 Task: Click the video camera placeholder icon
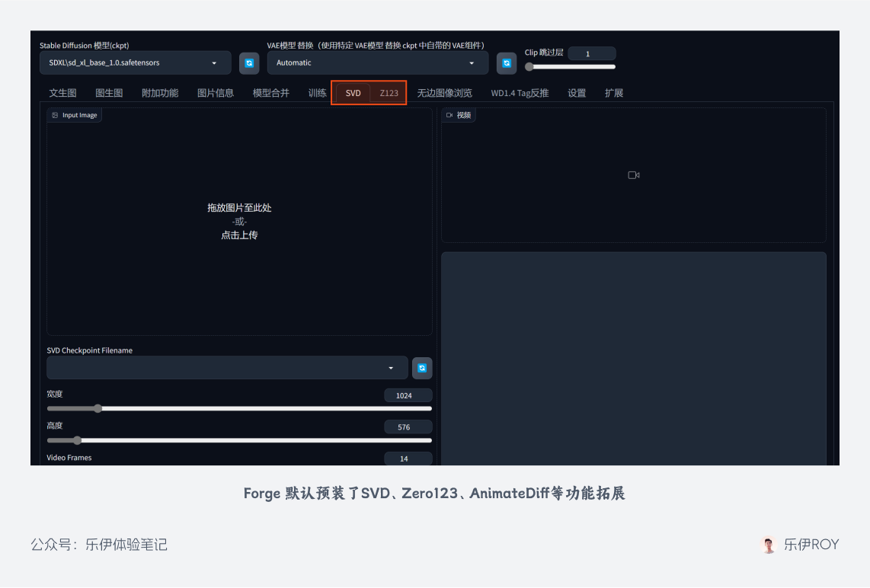coord(633,174)
